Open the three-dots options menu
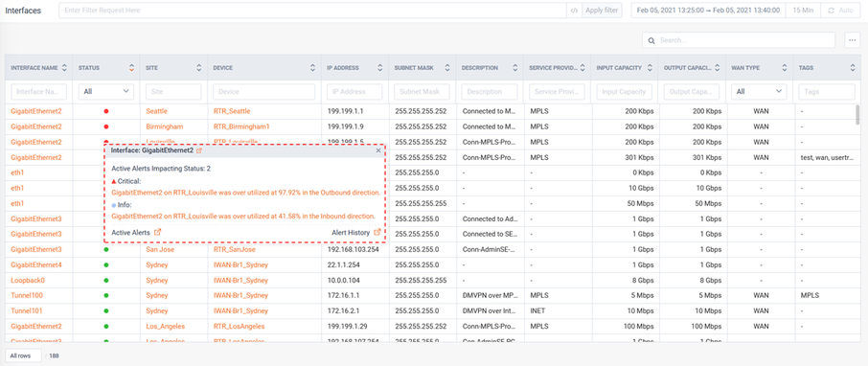The width and height of the screenshot is (868, 366). [853, 40]
